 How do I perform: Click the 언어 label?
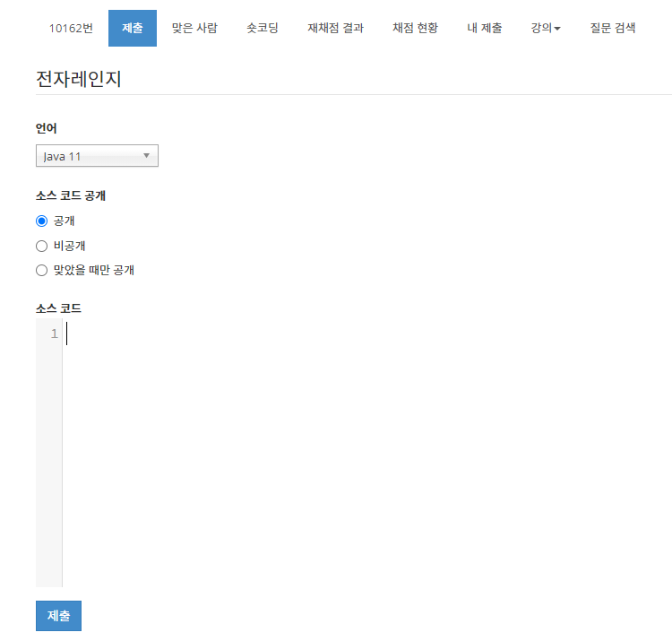click(47, 128)
